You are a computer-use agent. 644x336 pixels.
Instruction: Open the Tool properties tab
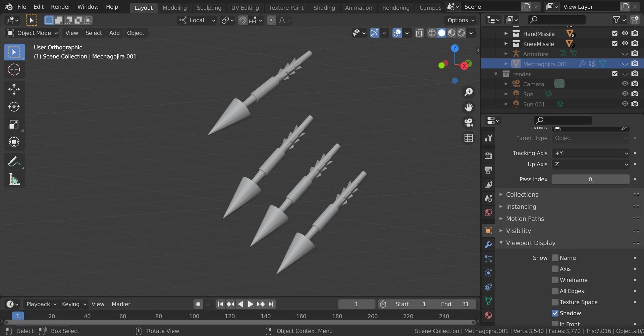click(x=488, y=138)
